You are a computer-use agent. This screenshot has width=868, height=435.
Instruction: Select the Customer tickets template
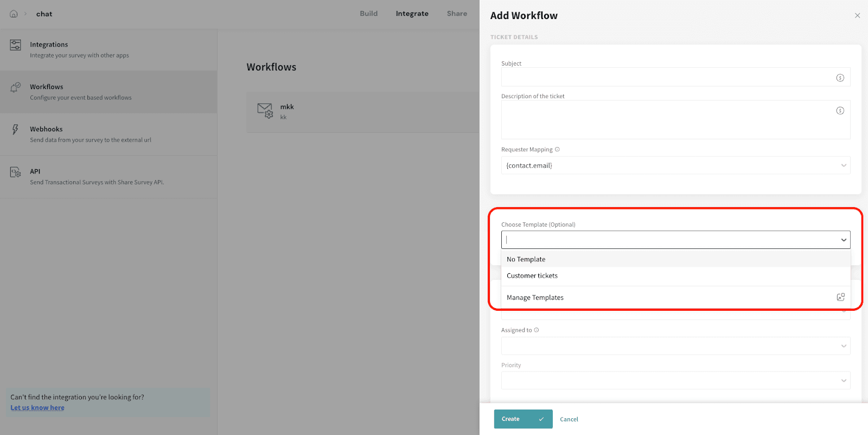click(532, 276)
